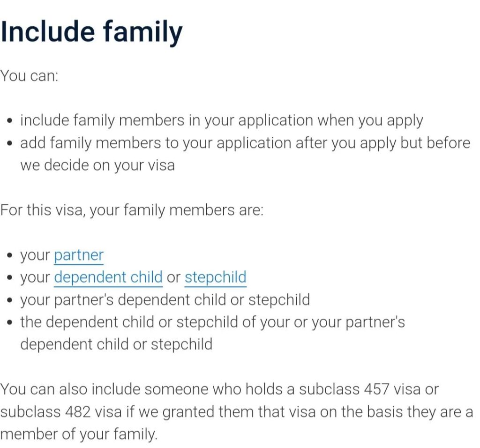Click bullet text starting "the dependent child or stepchild of"
The width and height of the screenshot is (480, 448).
click(x=212, y=322)
